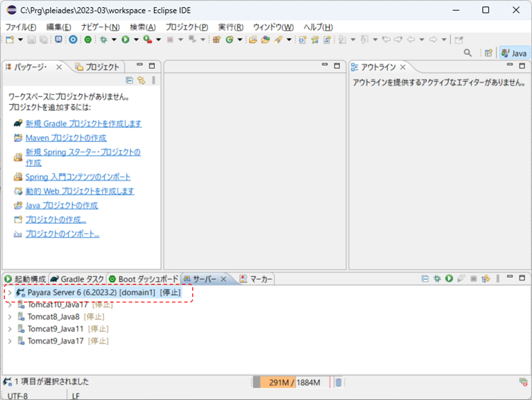Click the Debug bug icon in main toolbar

coord(104,40)
